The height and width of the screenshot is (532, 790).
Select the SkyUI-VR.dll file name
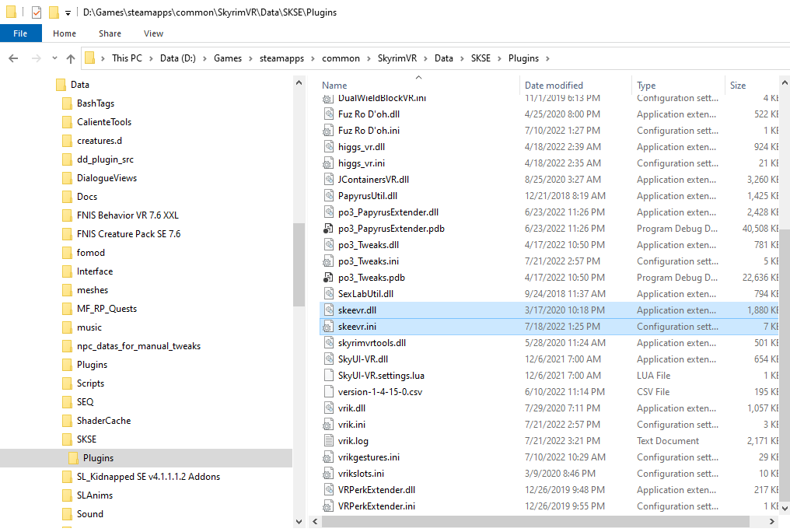pos(363,359)
